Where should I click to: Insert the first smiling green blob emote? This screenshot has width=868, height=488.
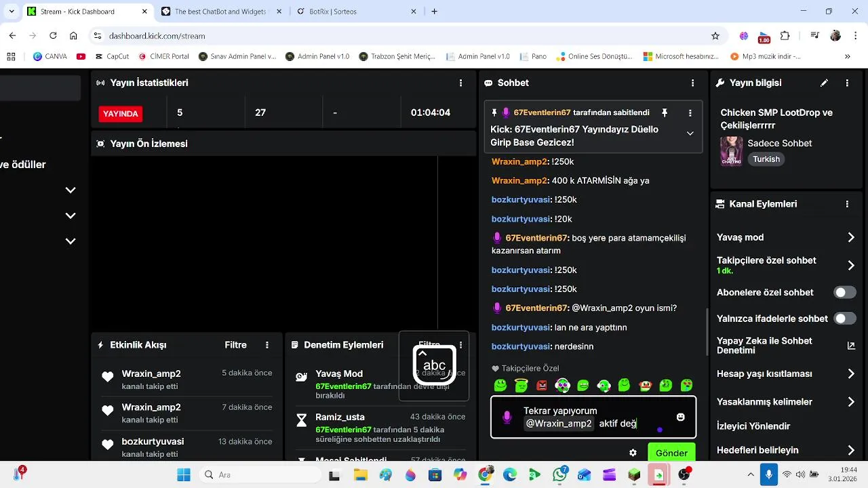[x=500, y=386]
